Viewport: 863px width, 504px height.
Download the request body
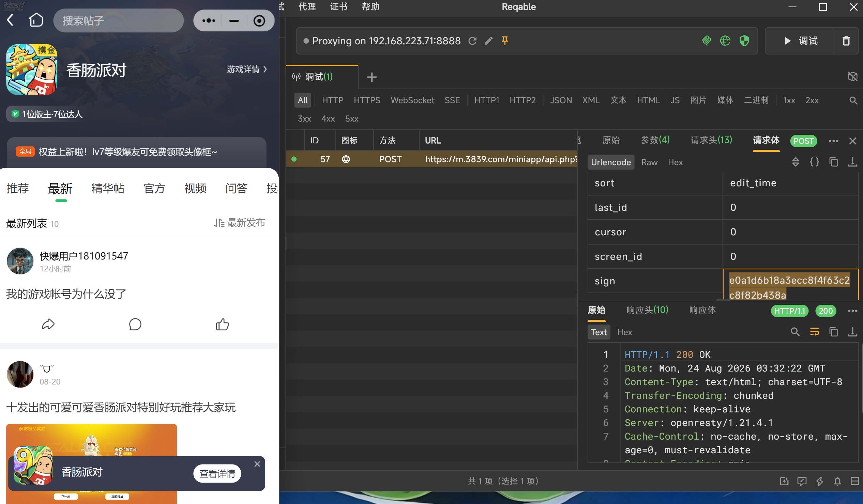coord(852,162)
